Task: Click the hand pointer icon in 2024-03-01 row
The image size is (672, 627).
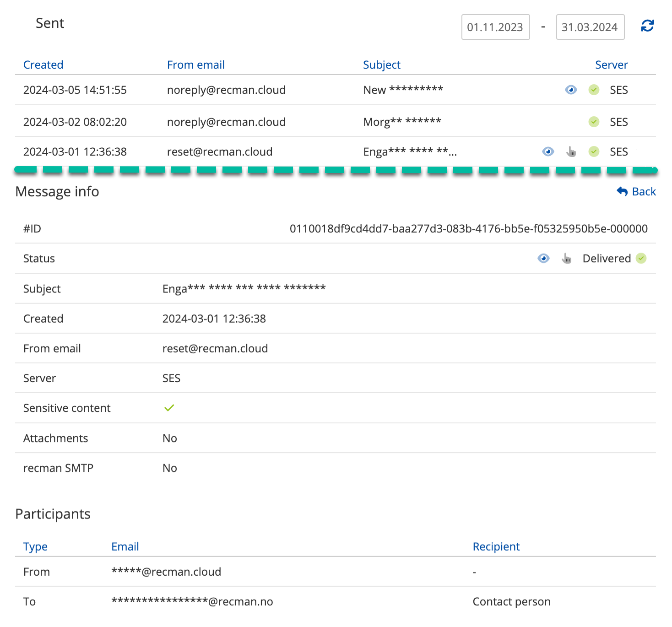Action: (x=571, y=151)
